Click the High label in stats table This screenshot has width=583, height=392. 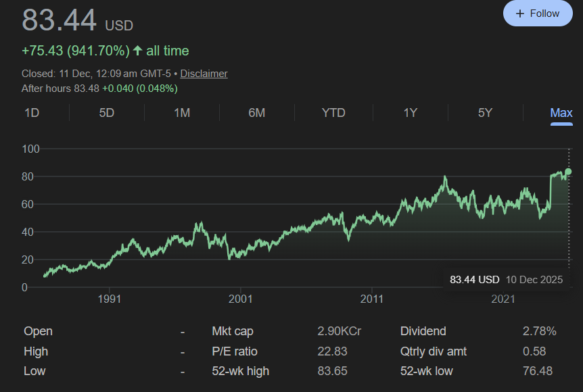(x=36, y=351)
